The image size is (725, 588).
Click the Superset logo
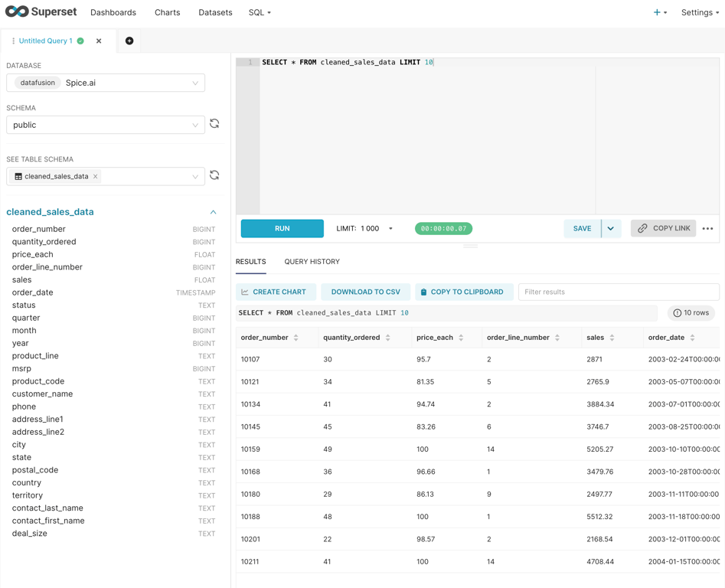click(41, 11)
